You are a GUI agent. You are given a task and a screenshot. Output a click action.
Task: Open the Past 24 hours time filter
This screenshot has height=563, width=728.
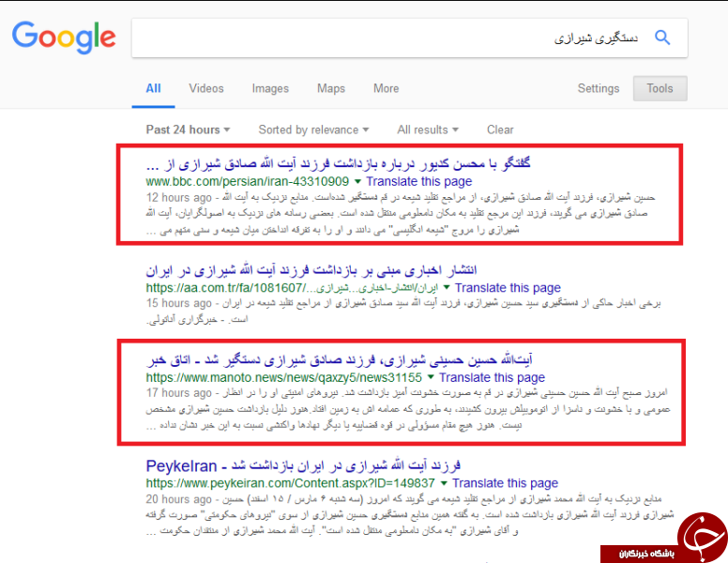(x=188, y=129)
